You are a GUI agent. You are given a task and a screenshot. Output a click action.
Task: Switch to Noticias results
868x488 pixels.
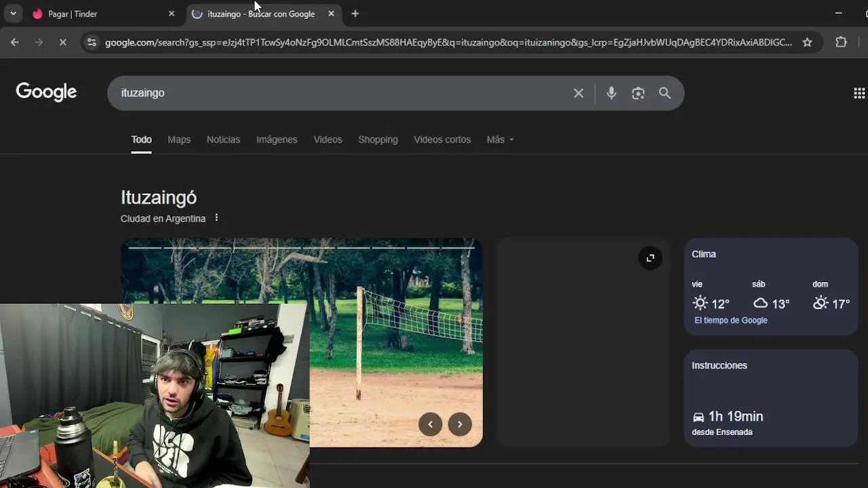coord(223,140)
